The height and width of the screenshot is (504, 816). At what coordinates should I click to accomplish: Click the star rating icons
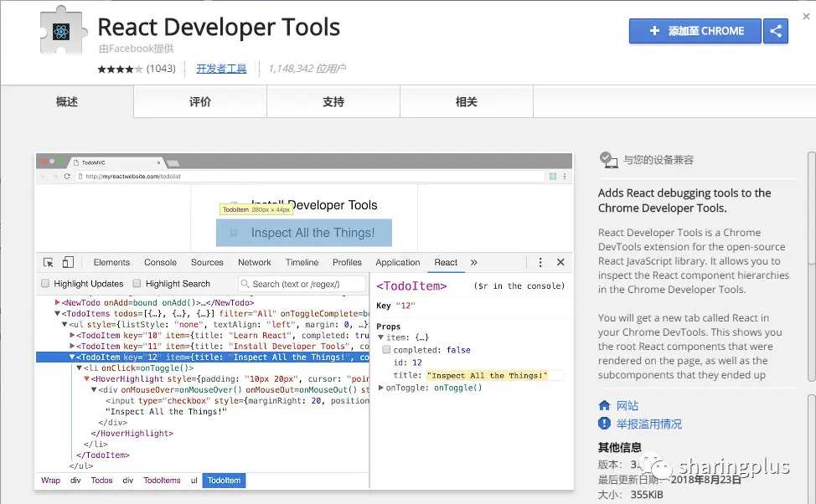click(x=120, y=69)
